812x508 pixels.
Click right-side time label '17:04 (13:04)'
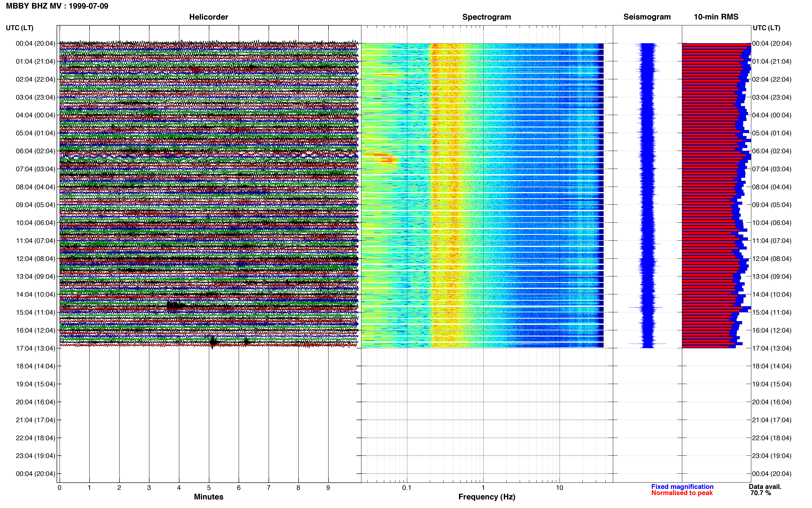click(772, 348)
